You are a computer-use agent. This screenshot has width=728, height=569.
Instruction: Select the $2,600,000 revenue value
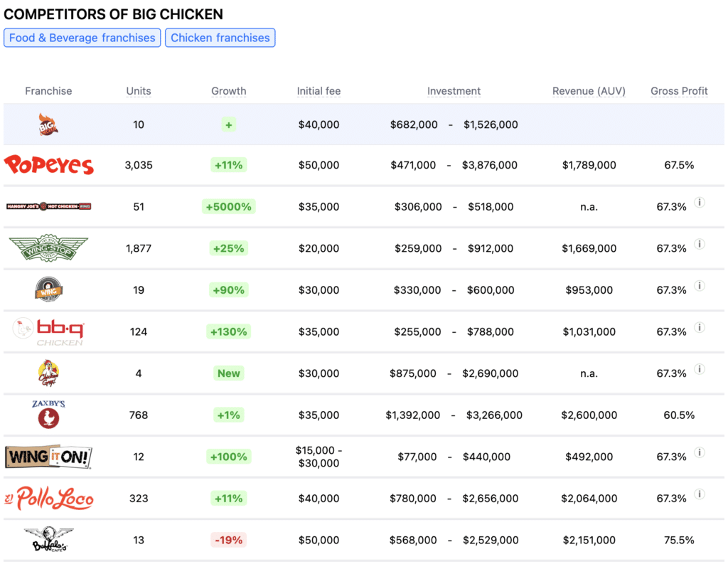click(x=589, y=415)
